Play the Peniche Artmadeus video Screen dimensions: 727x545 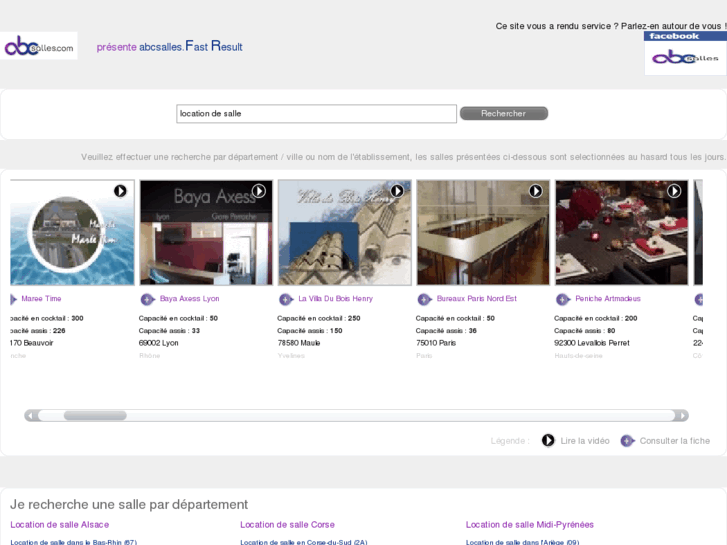pyautogui.click(x=674, y=191)
